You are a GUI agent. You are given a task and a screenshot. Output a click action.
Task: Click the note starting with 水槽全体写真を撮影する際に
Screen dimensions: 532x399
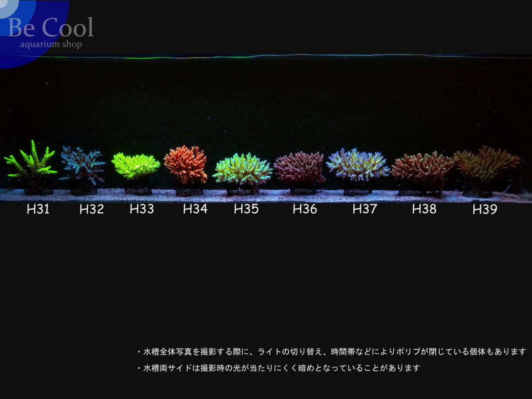[x=332, y=352]
